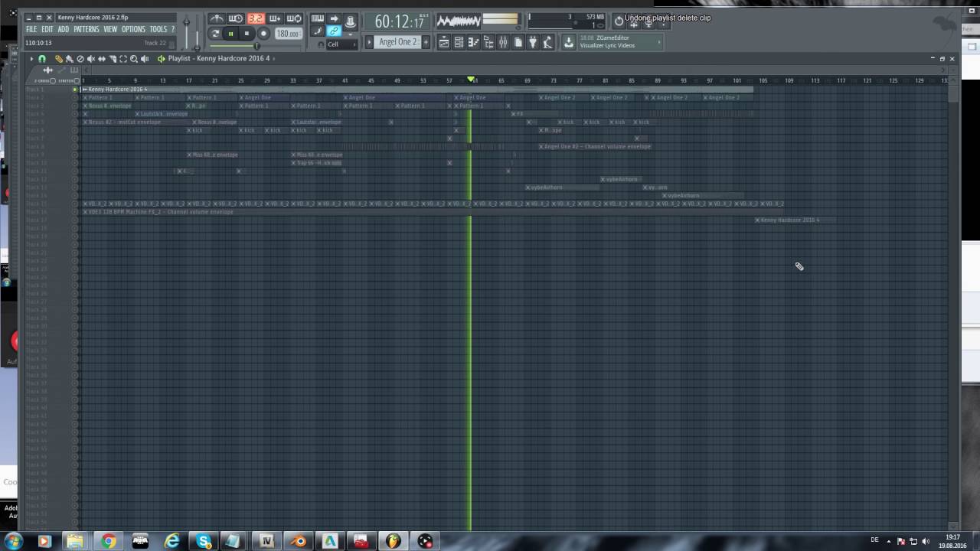The width and height of the screenshot is (980, 551).
Task: Open Google Chrome from the taskbar
Action: [108, 541]
